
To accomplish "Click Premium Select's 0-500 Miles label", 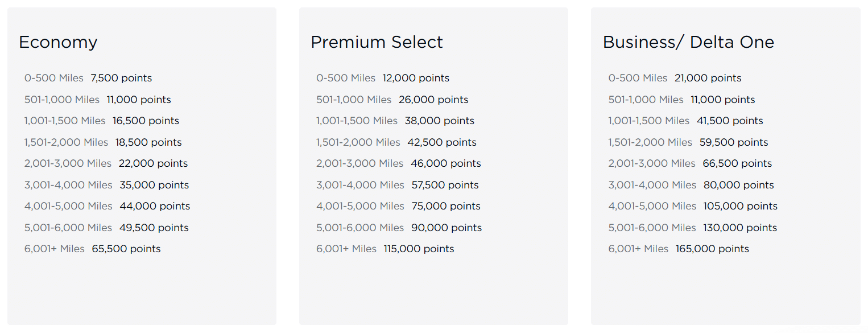I will pos(346,78).
